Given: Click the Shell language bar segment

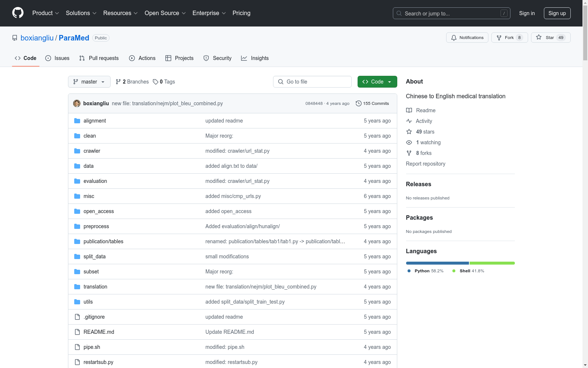Looking at the screenshot, I should (492, 263).
